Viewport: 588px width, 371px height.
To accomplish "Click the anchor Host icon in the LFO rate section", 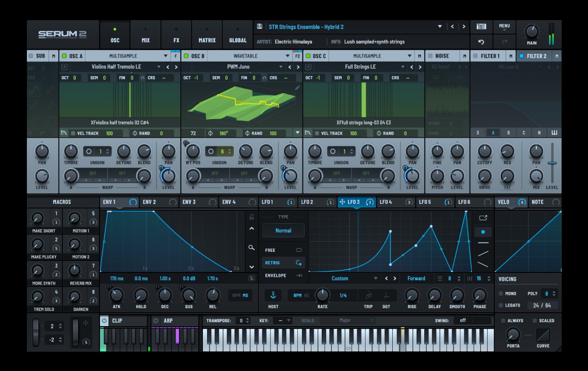I will [x=273, y=295].
